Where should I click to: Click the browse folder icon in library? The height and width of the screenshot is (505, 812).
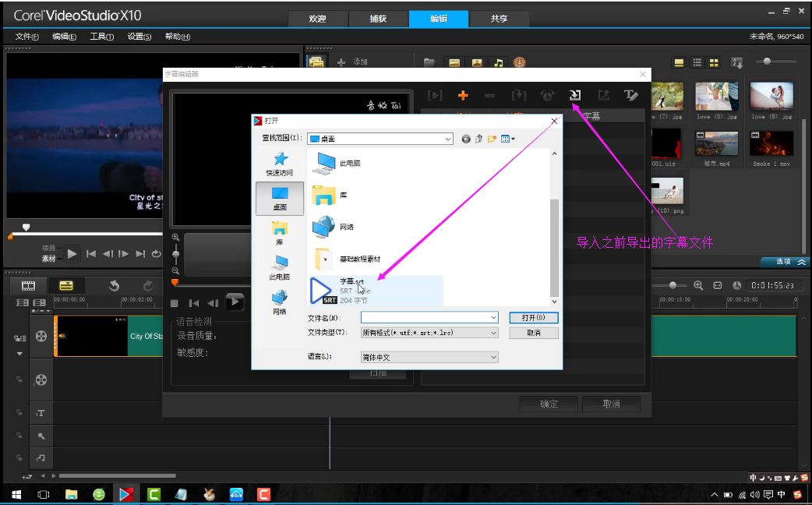point(429,62)
